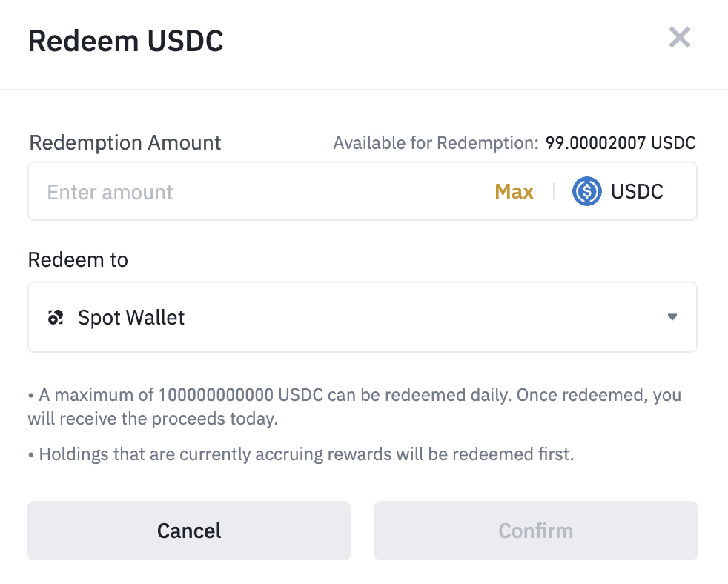Click the Redeem USDC dialog title
728x584 pixels.
[126, 42]
